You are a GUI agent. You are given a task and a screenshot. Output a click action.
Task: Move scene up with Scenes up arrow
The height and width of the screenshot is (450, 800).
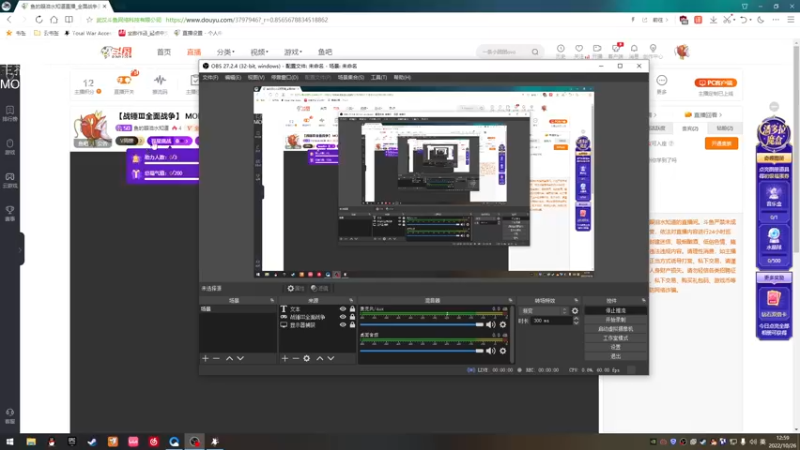coord(230,359)
